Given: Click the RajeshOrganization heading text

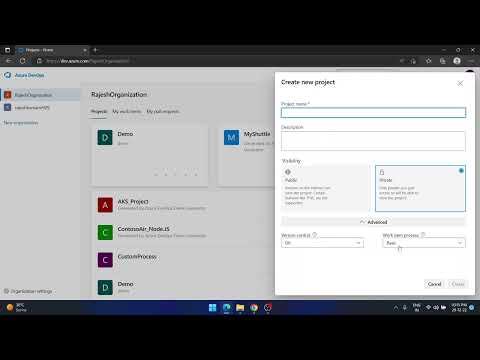Looking at the screenshot, I should (x=119, y=95).
